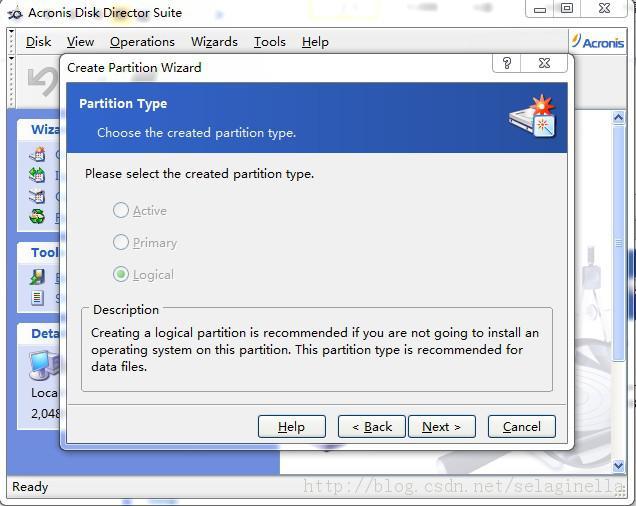This screenshot has width=636, height=506.
Task: Click the scroll down arrow of main window
Action: click(x=618, y=466)
